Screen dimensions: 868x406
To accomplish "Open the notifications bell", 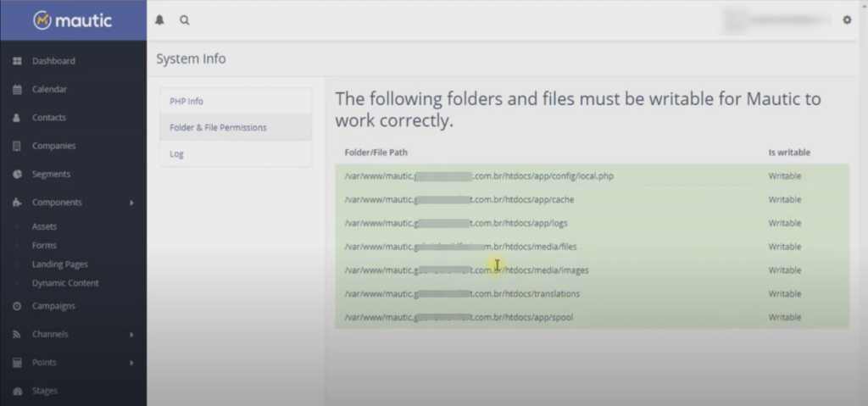I will click(159, 20).
